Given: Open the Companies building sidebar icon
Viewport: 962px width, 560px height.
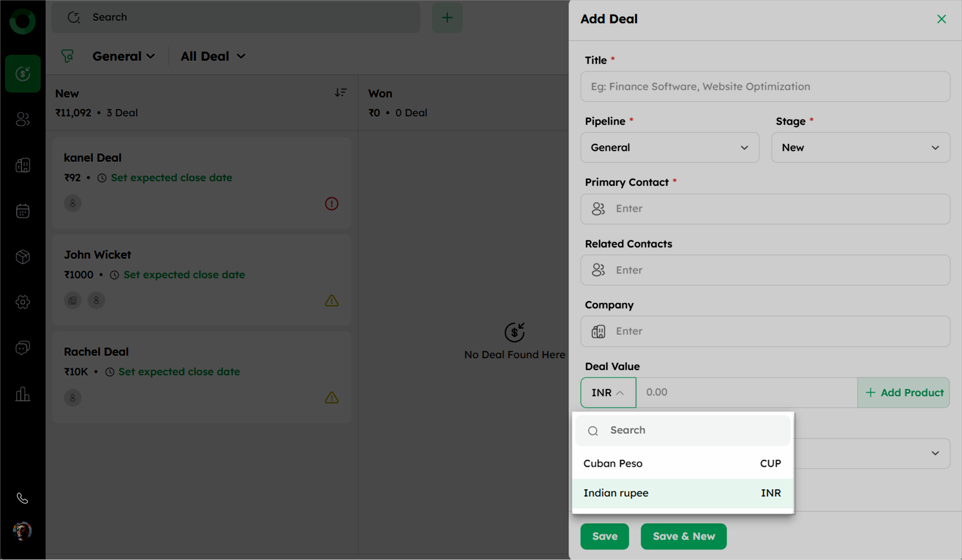Looking at the screenshot, I should (x=22, y=165).
